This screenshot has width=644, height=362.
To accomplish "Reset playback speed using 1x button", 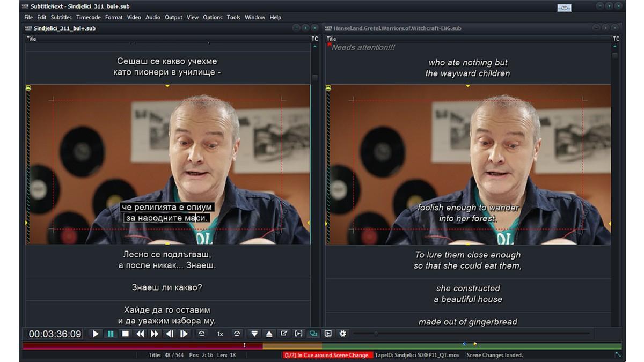I will coord(220,334).
